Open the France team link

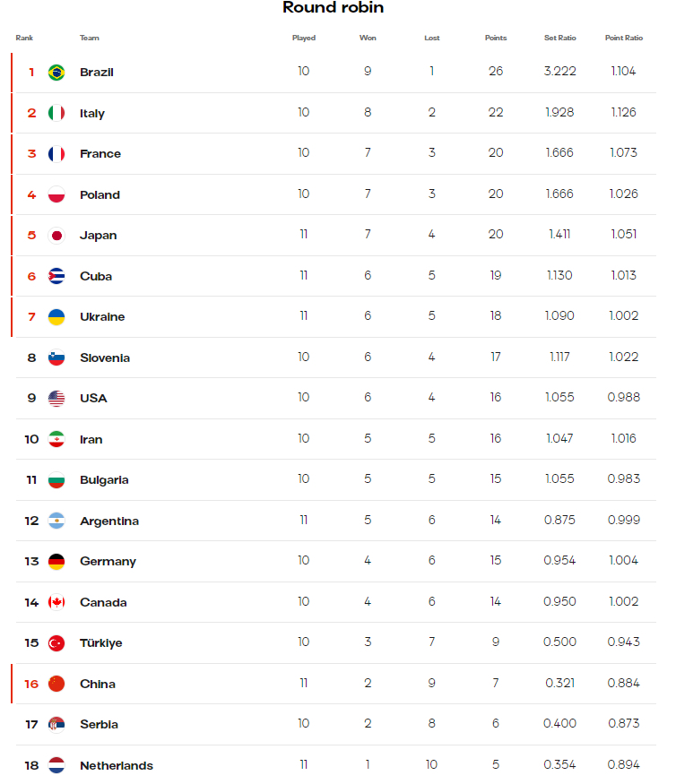pyautogui.click(x=100, y=153)
